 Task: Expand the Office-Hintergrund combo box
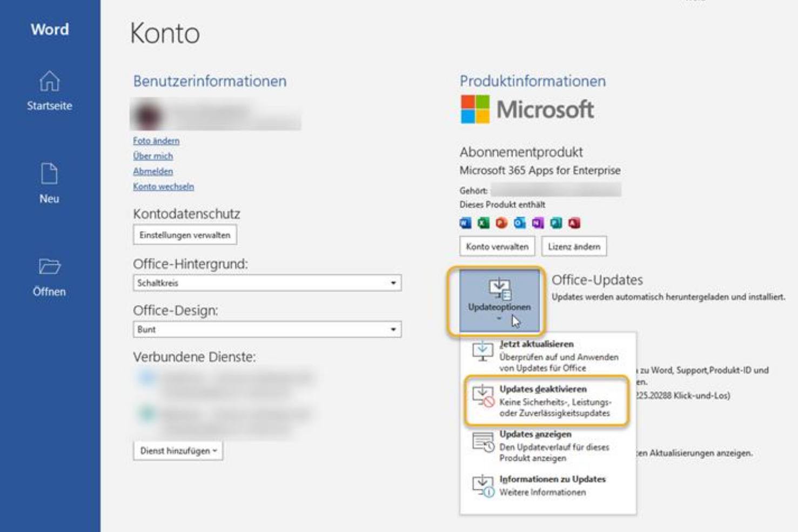click(267, 283)
